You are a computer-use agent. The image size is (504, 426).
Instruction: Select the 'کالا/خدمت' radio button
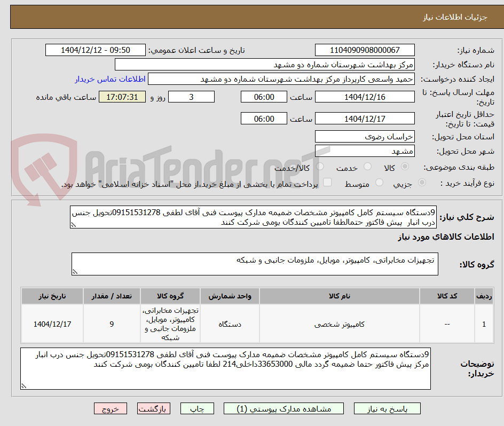320,167
